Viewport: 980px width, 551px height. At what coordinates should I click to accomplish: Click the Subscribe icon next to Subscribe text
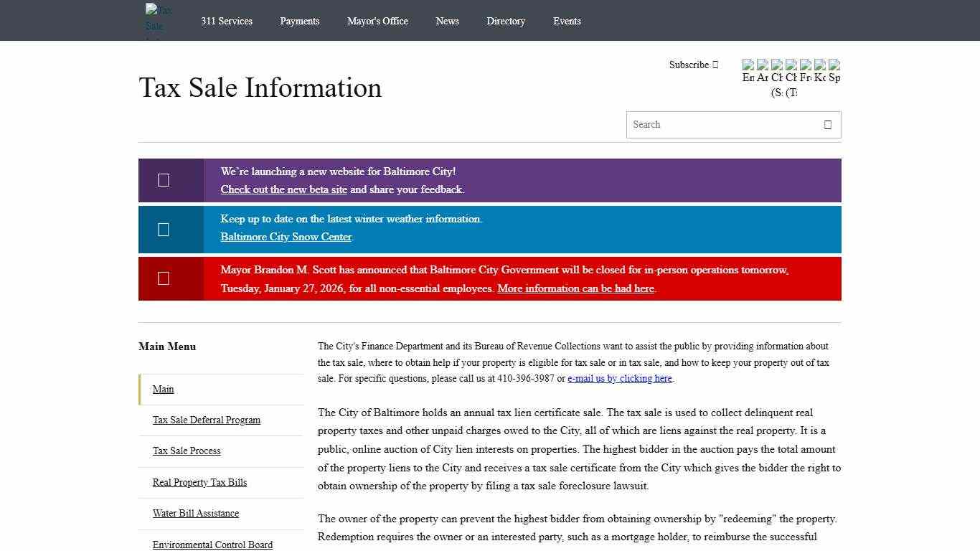(x=715, y=65)
